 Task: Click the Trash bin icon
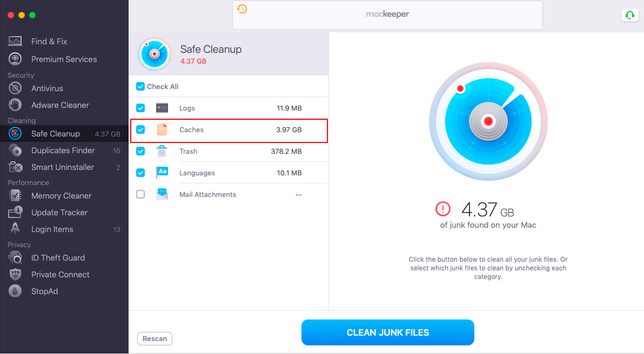tap(162, 151)
